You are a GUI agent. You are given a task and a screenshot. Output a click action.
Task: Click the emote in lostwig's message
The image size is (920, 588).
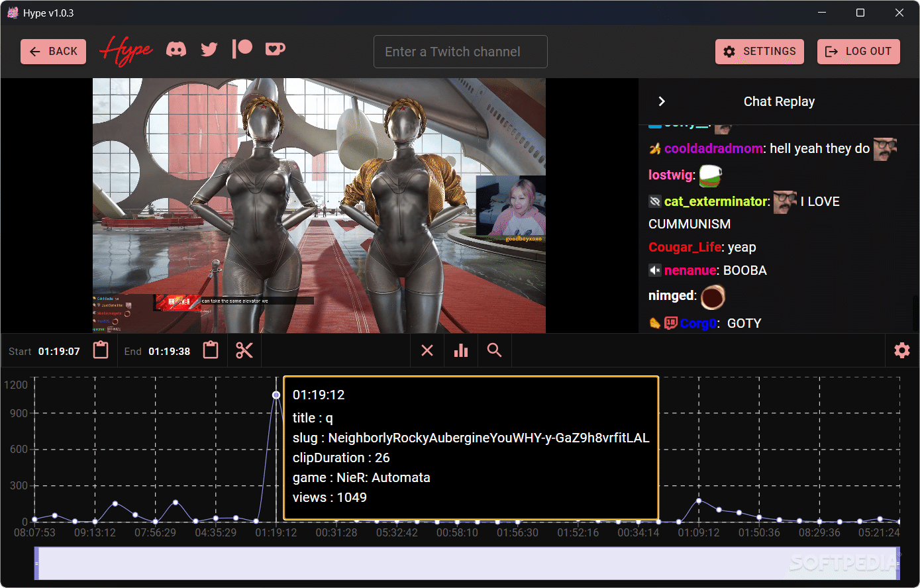tap(710, 175)
